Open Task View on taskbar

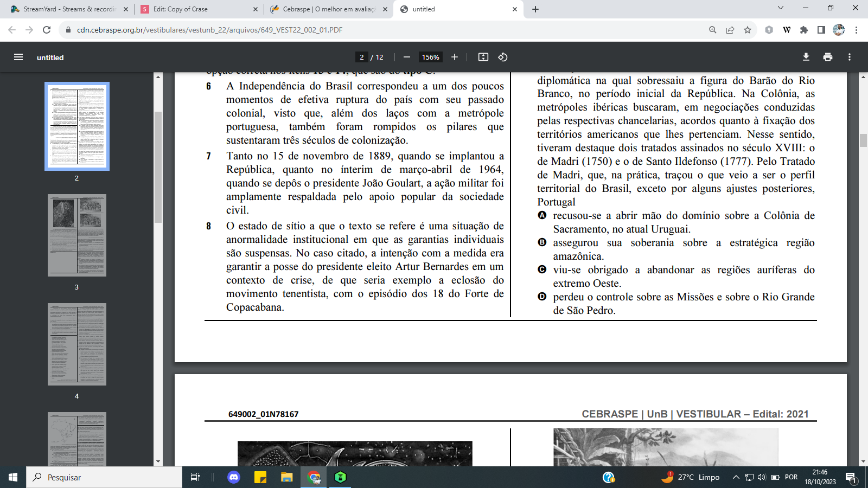point(195,477)
